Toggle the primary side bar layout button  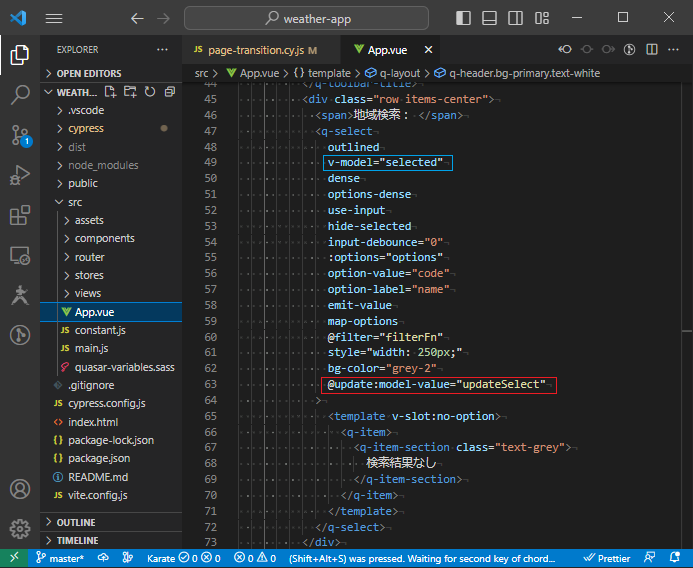click(x=463, y=18)
